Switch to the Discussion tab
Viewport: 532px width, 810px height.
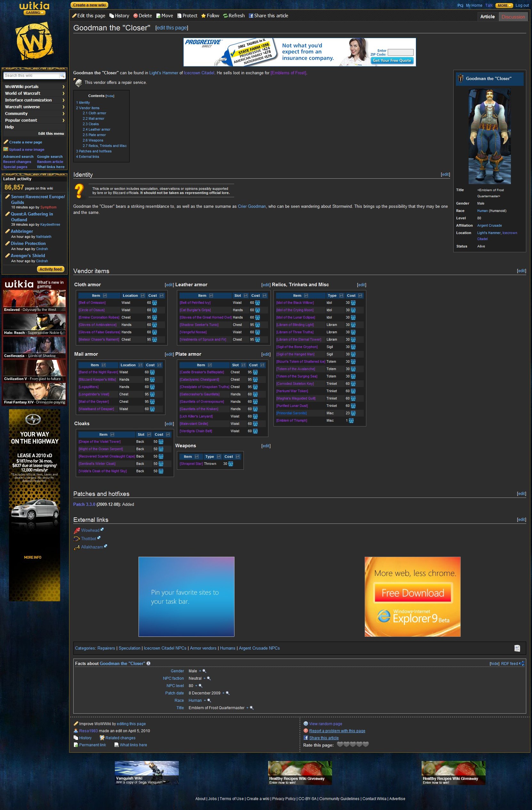(513, 17)
